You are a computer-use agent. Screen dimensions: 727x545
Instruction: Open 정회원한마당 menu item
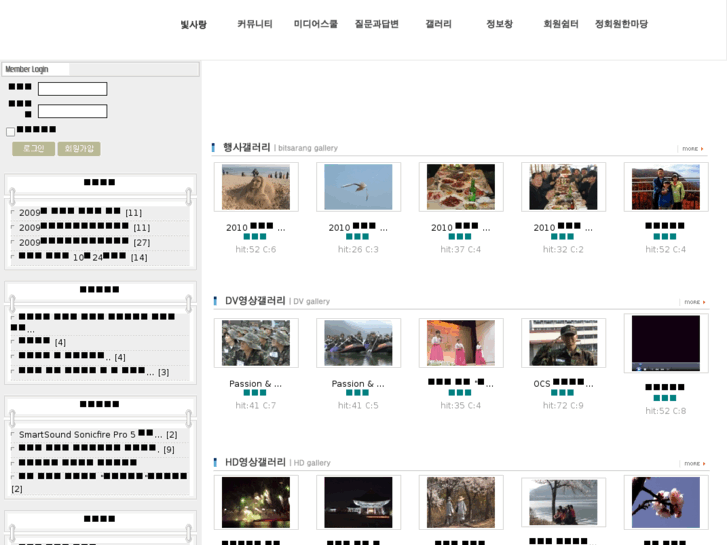[x=621, y=24]
